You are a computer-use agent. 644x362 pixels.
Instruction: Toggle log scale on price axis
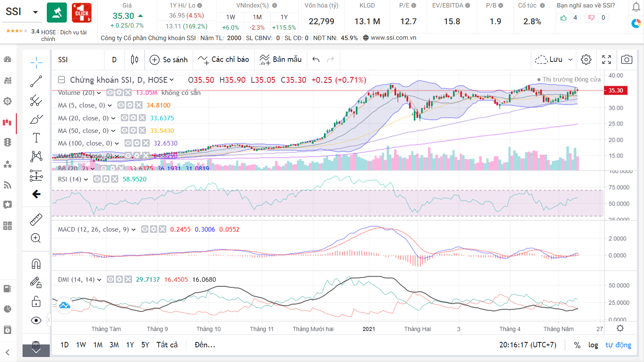[x=593, y=345]
